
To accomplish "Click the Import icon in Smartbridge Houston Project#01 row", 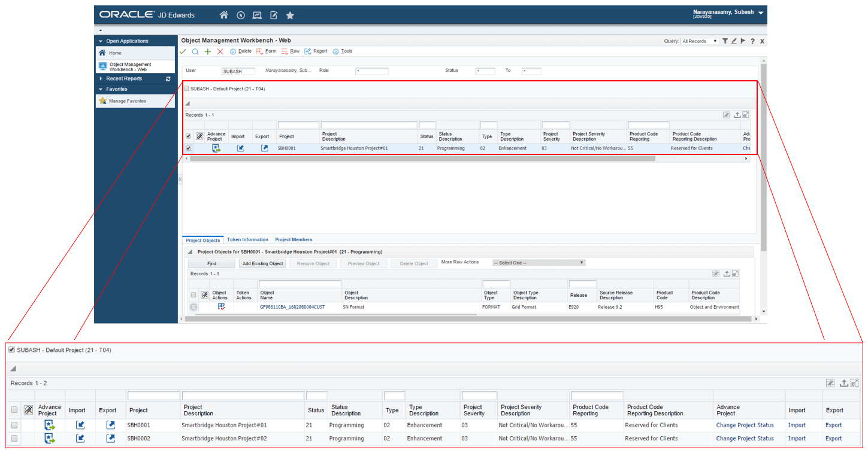I will (x=240, y=148).
